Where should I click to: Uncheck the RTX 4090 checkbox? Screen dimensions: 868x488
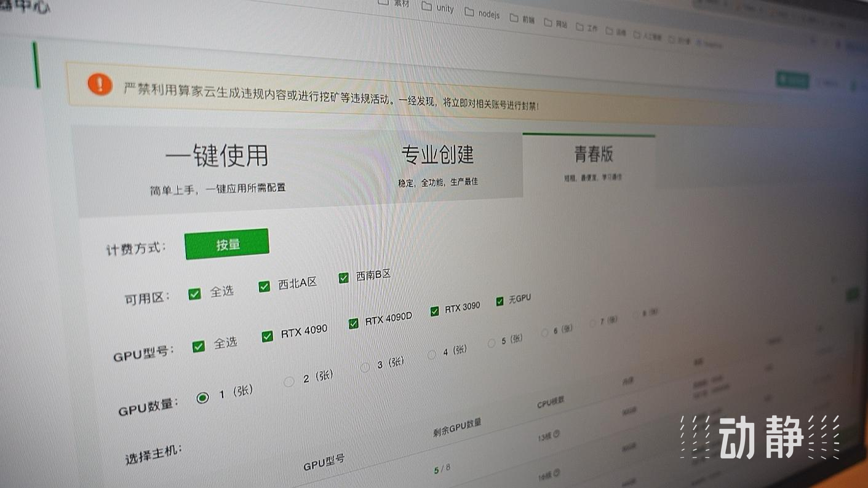(268, 336)
